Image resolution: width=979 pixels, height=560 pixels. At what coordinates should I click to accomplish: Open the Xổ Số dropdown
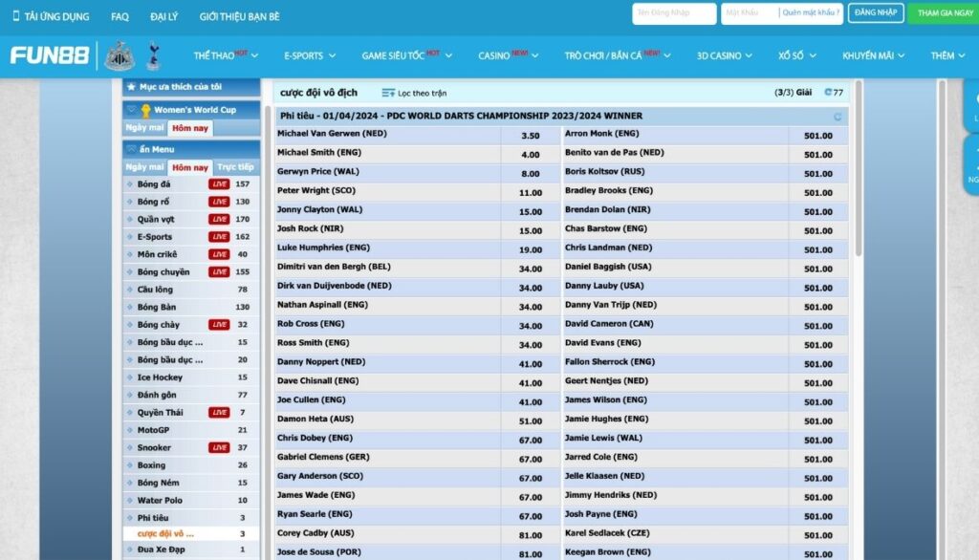point(796,55)
